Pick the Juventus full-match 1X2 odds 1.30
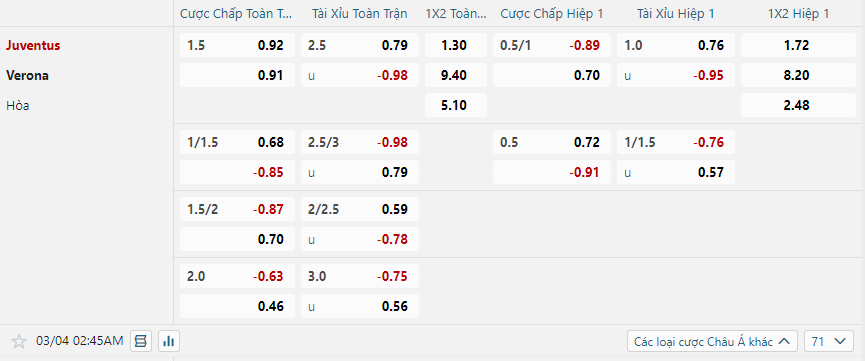865x361 pixels. pos(456,45)
